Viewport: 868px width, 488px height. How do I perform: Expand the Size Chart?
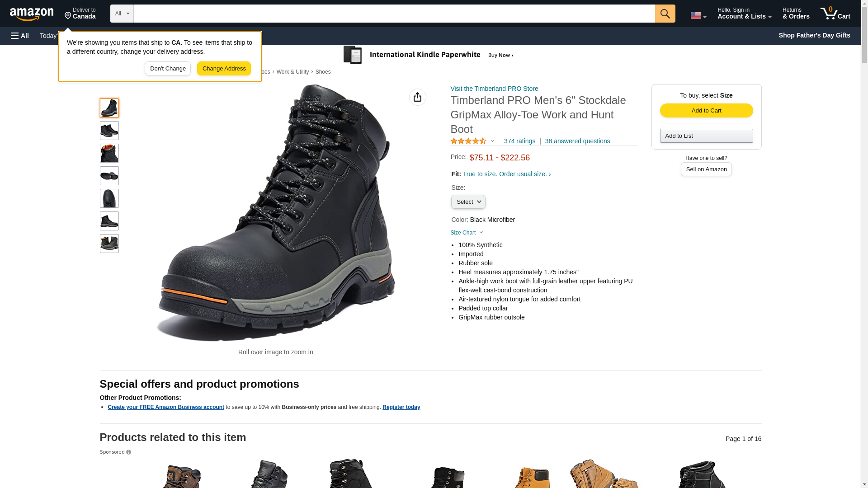tap(467, 233)
